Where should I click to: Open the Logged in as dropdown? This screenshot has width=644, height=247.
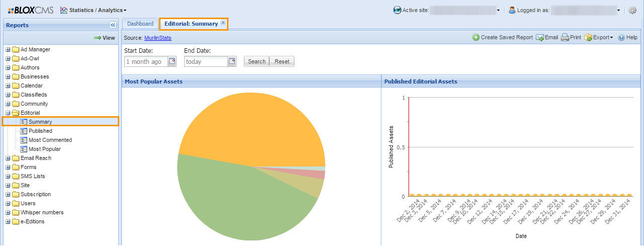618,10
